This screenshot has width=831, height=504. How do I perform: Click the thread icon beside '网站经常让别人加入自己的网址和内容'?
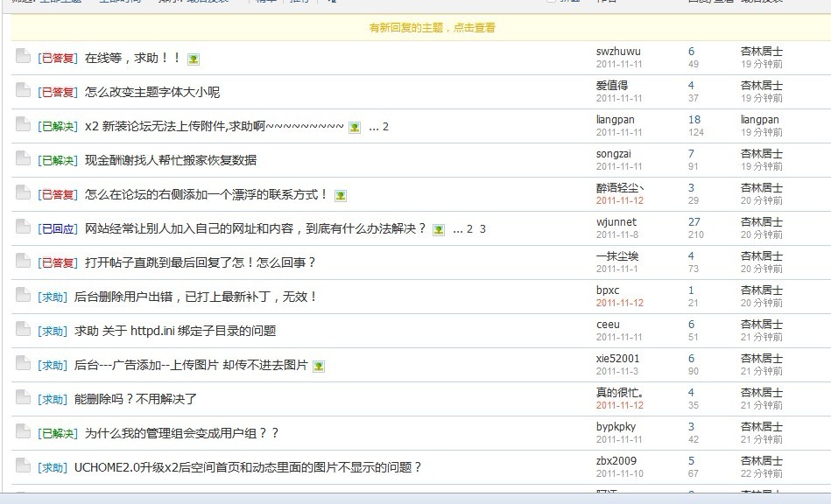coord(23,227)
